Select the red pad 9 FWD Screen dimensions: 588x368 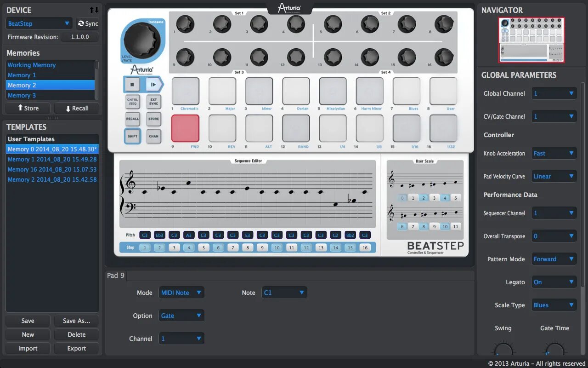pyautogui.click(x=186, y=128)
